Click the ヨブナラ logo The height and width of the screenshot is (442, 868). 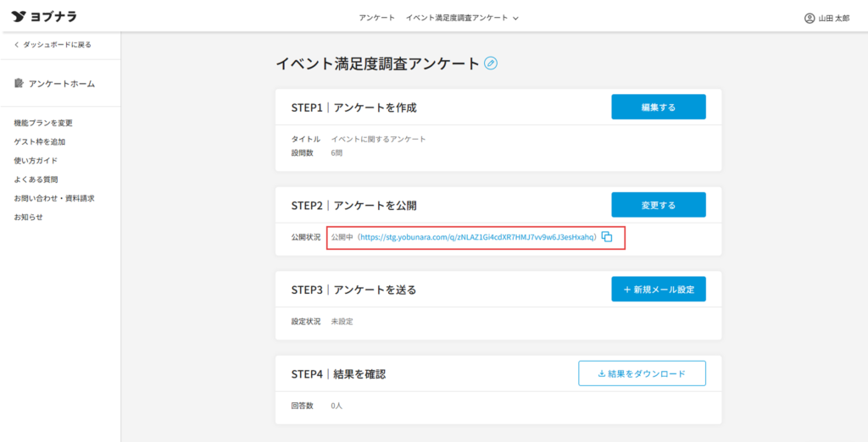(x=43, y=17)
